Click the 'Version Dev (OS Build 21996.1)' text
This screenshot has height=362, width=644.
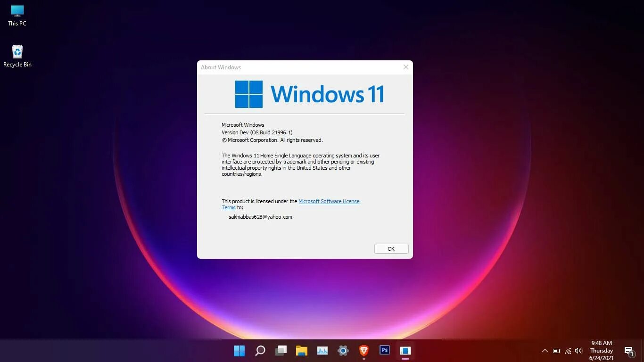tap(257, 132)
